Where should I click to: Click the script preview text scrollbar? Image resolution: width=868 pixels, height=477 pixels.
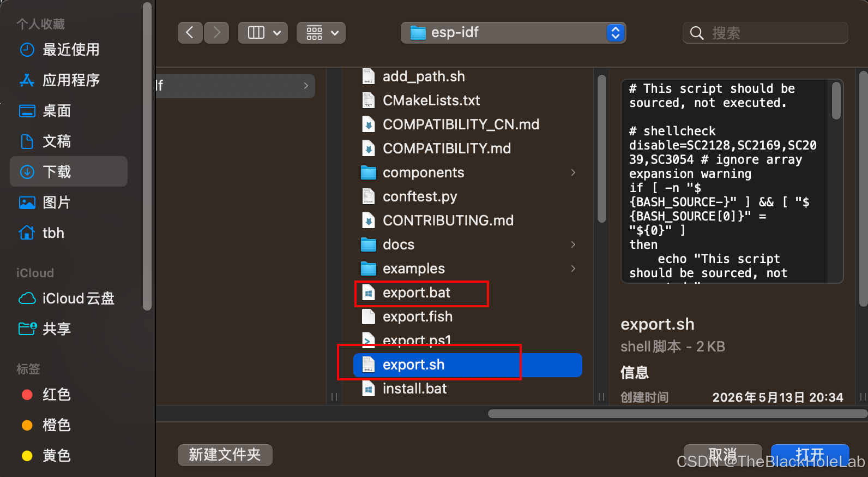pyautogui.click(x=836, y=100)
